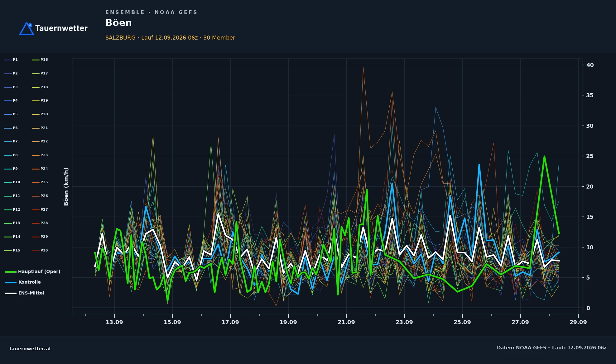Click the 10 value on y-axis

pos(590,247)
